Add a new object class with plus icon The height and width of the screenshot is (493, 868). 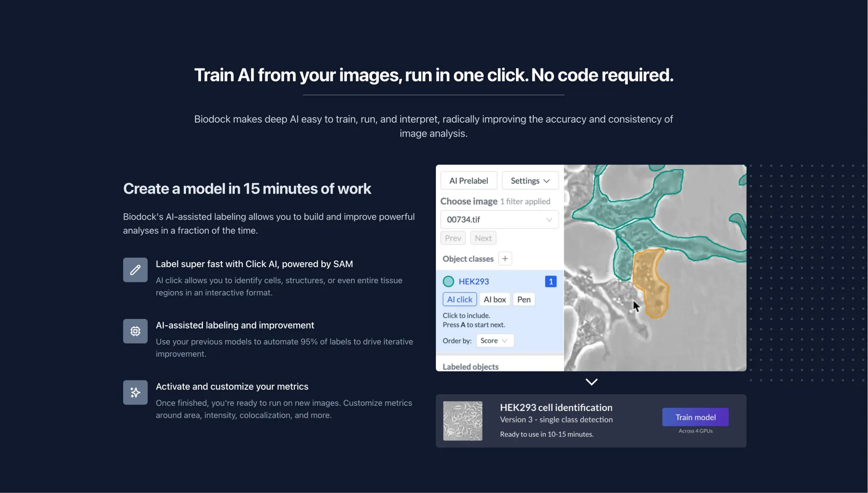pyautogui.click(x=505, y=259)
